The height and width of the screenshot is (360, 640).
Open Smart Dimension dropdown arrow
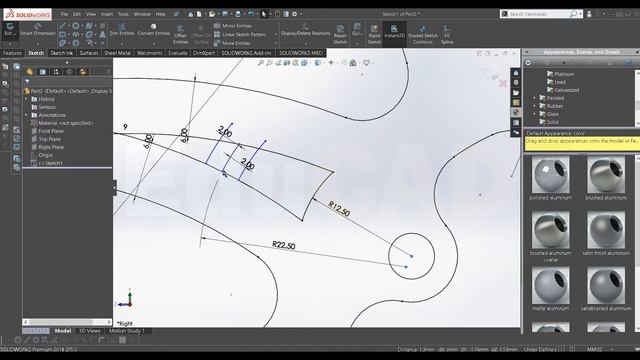click(38, 43)
